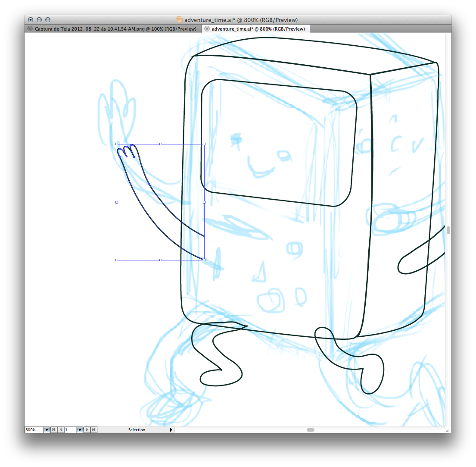Go to the next artboard
The width and height of the screenshot is (476, 467).
87,430
